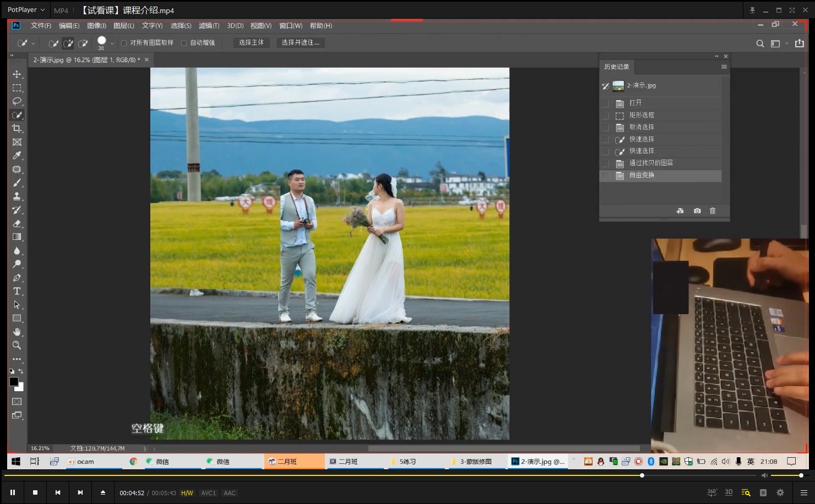
Task: Open the 文件(F) menu
Action: pos(41,26)
